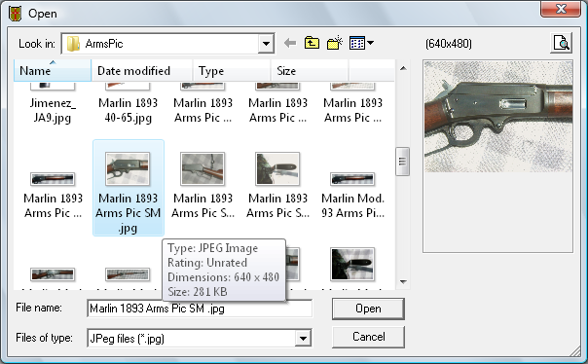Sort by the Name column header
This screenshot has width=588, height=364.
click(x=53, y=70)
